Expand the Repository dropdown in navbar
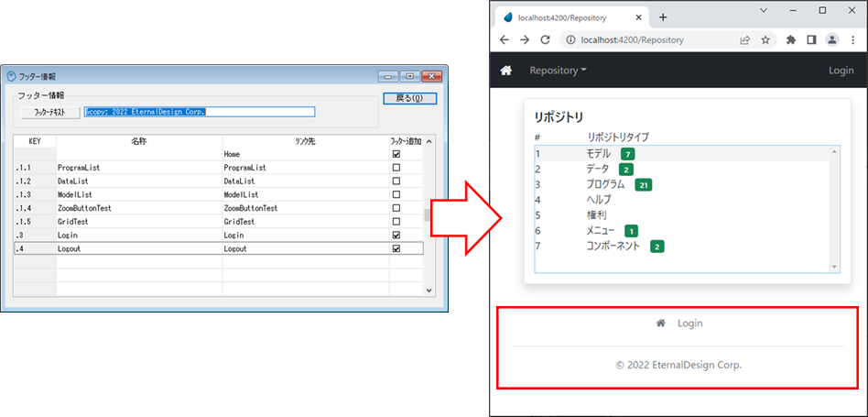This screenshot has height=417, width=868. click(558, 71)
